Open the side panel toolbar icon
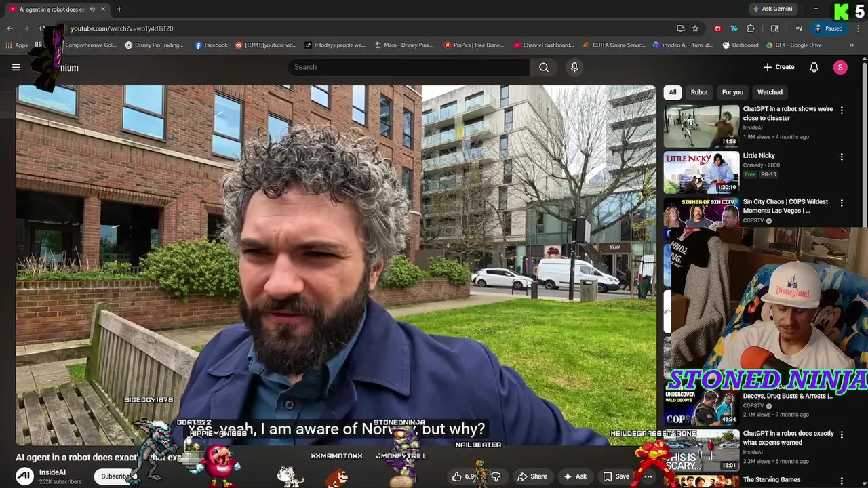Viewport: 868px width, 488px height. point(775,28)
